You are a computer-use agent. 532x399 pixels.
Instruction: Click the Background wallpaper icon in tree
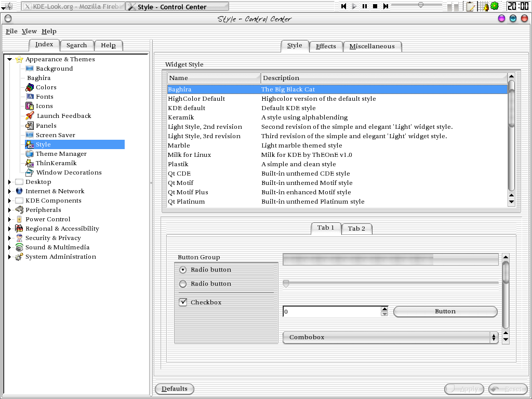[30, 69]
